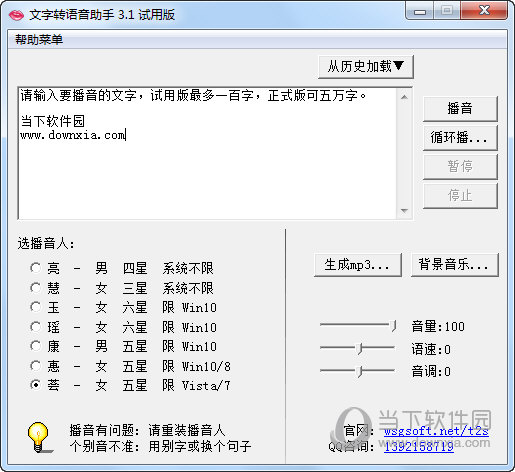Image resolution: width=515 pixels, height=472 pixels.
Task: Select the 亮 male voice radio button
Action: [x=35, y=268]
